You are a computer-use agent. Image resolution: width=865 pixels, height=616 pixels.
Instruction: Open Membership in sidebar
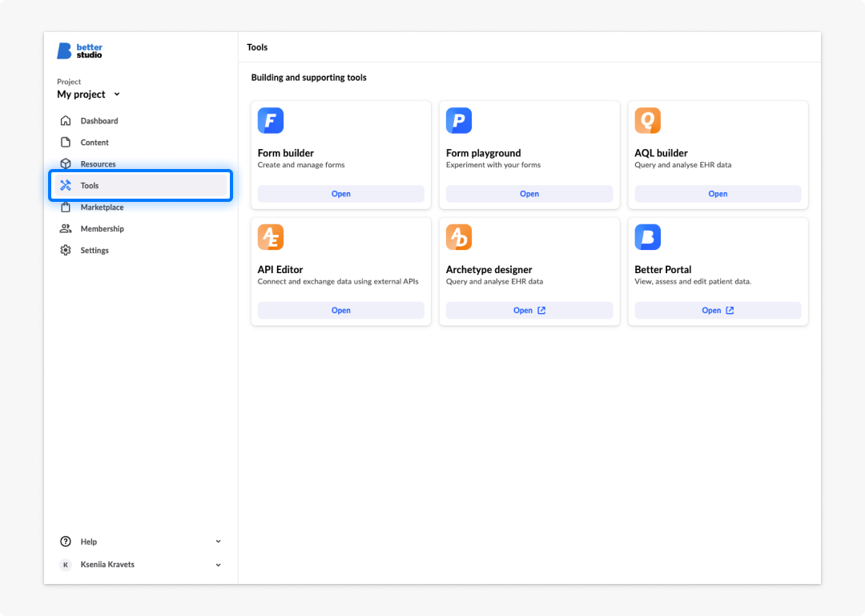pos(141,228)
